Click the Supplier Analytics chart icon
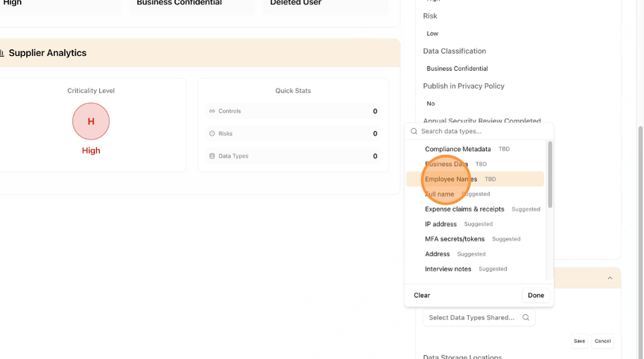Viewport: 644px width, 359px height. click(x=2, y=53)
